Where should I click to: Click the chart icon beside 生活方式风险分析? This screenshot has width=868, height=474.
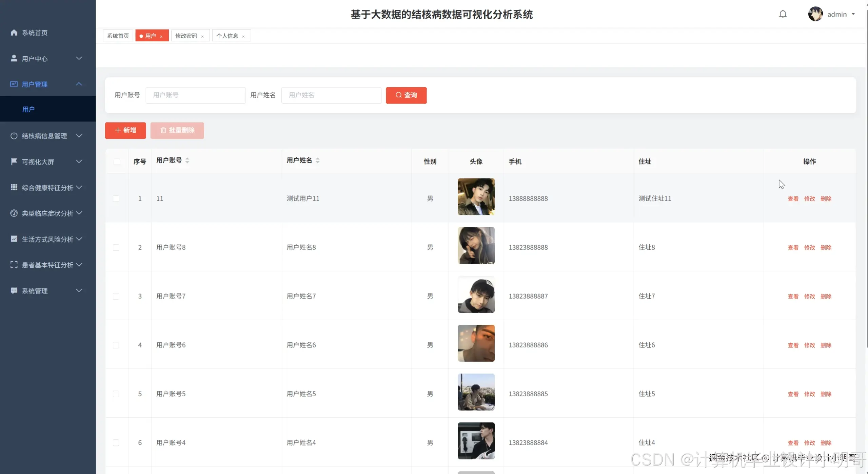(14, 239)
